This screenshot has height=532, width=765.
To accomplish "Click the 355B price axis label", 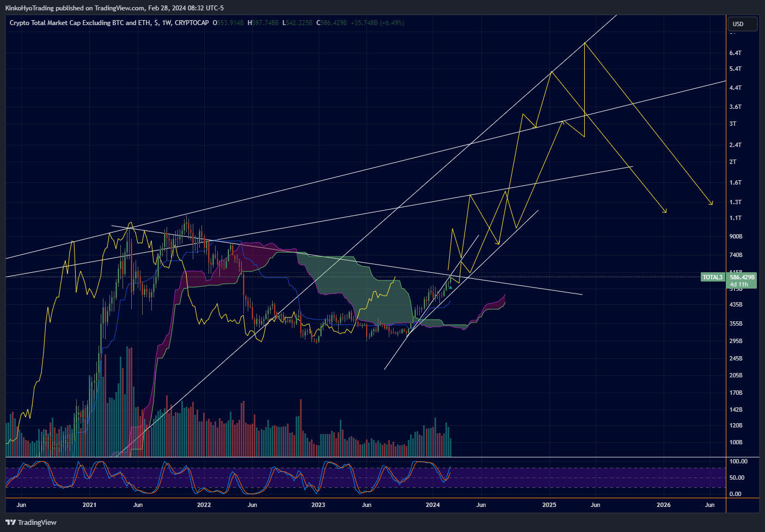I will 736,323.
